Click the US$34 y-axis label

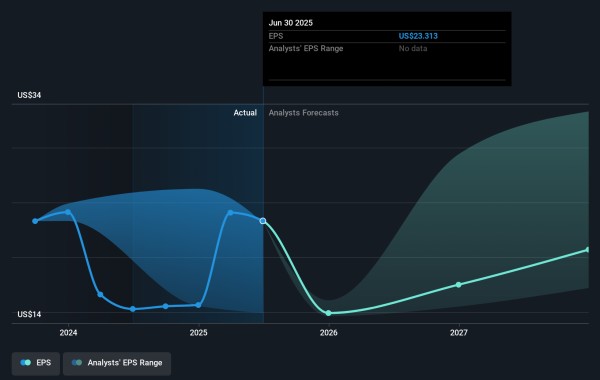click(x=29, y=95)
